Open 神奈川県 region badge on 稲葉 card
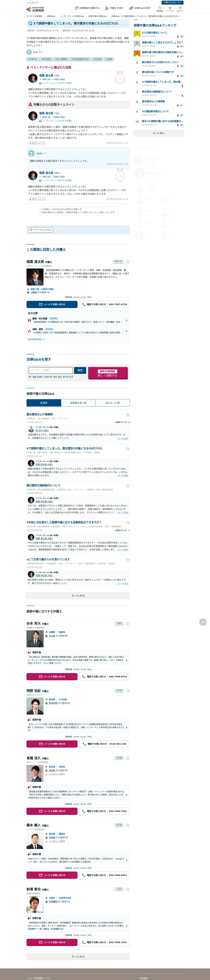 (118, 262)
